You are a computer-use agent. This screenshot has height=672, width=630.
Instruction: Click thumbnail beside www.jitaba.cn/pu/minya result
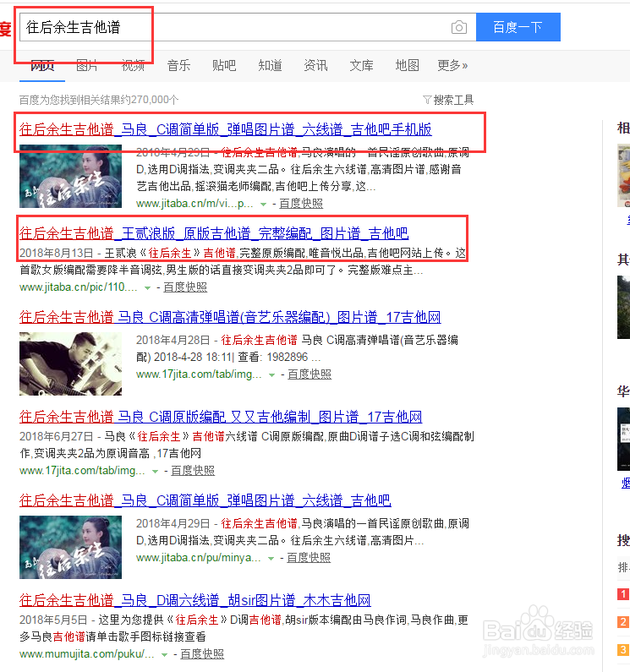coord(70,547)
